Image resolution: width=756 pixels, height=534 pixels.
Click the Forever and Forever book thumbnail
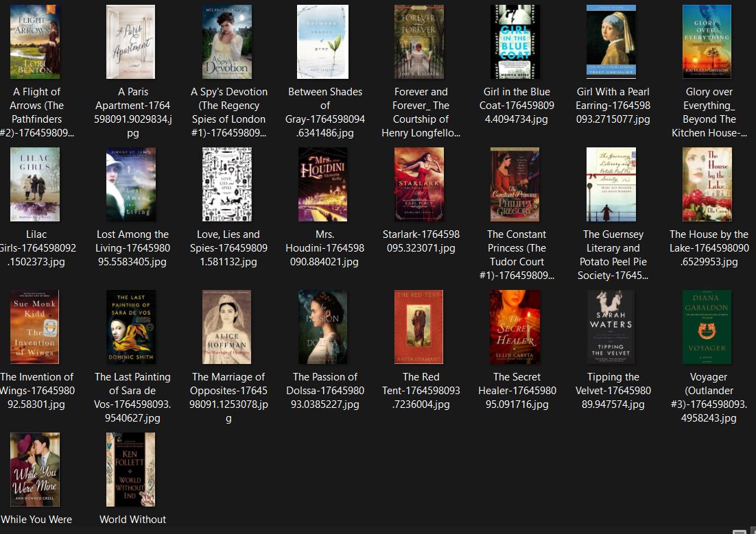point(419,42)
